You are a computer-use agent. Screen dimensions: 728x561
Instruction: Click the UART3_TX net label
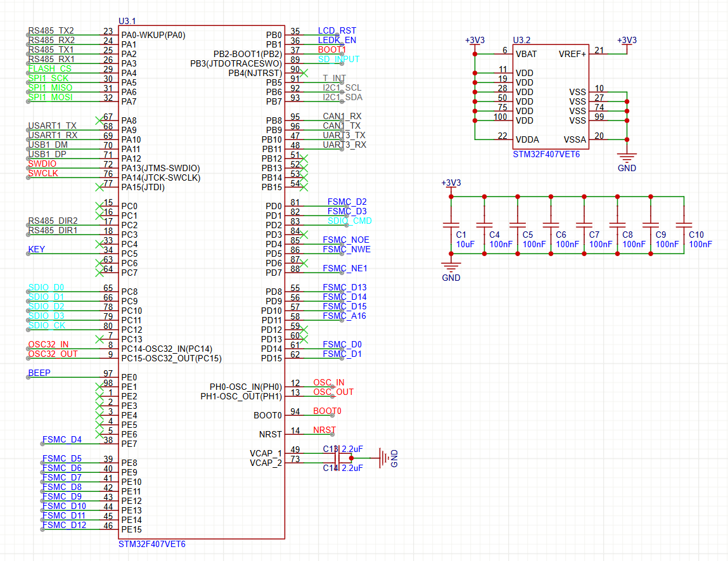click(344, 136)
